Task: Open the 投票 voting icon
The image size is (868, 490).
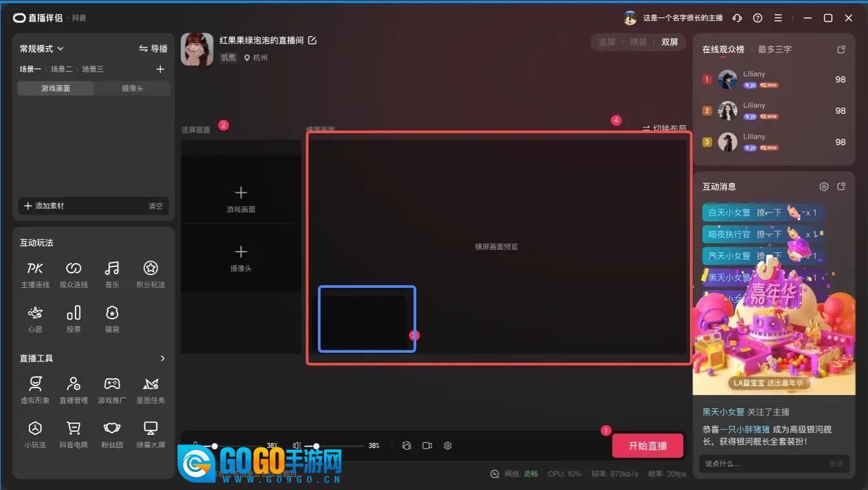Action: coord(74,319)
